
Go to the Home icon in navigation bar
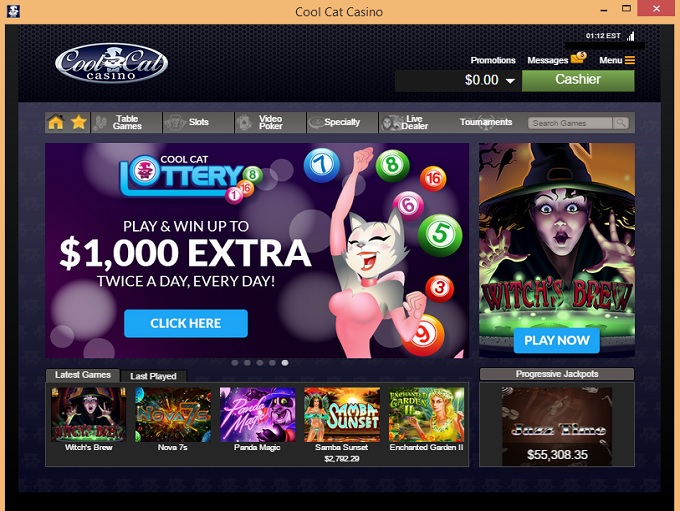tap(56, 122)
